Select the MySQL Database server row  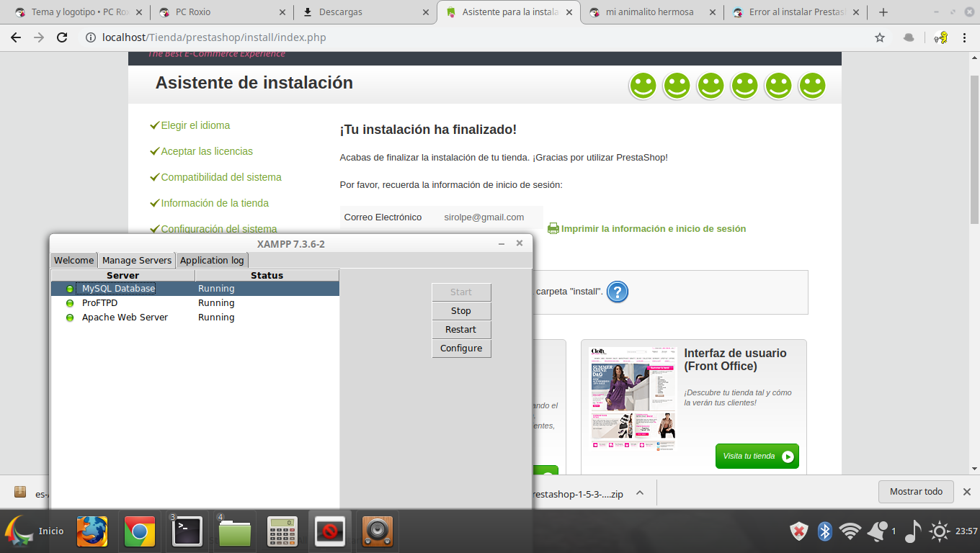195,289
